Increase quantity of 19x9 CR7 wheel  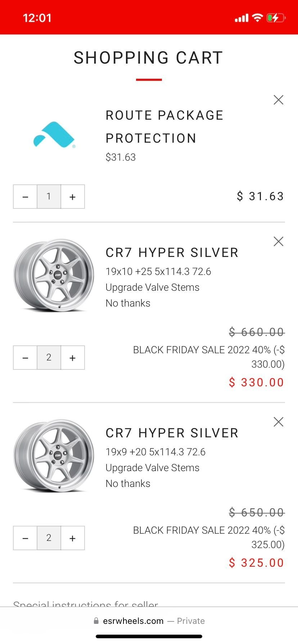73,538
